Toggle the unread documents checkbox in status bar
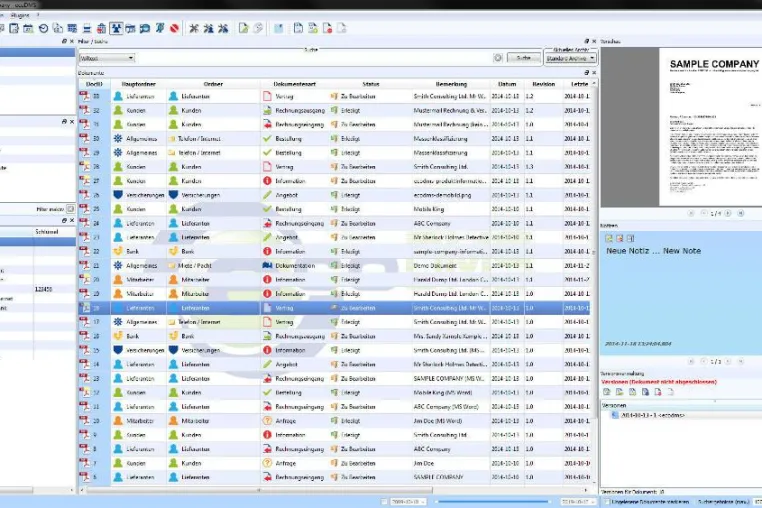Image resolution: width=762 pixels, height=508 pixels. 606,501
